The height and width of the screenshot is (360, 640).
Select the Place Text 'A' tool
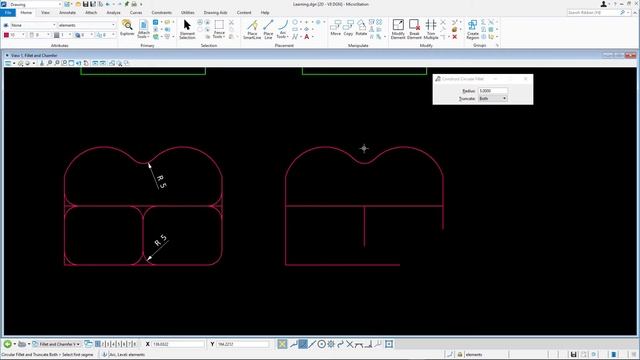307,37
